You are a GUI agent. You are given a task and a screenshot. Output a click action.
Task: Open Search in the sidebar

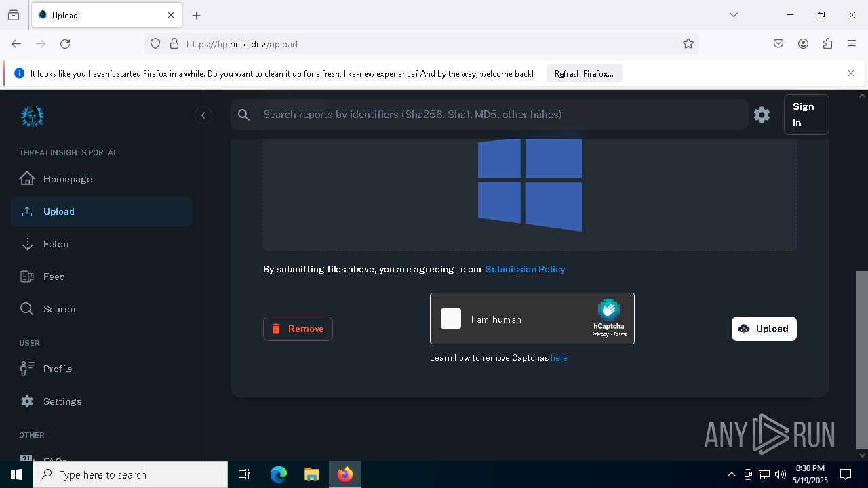(x=101, y=309)
